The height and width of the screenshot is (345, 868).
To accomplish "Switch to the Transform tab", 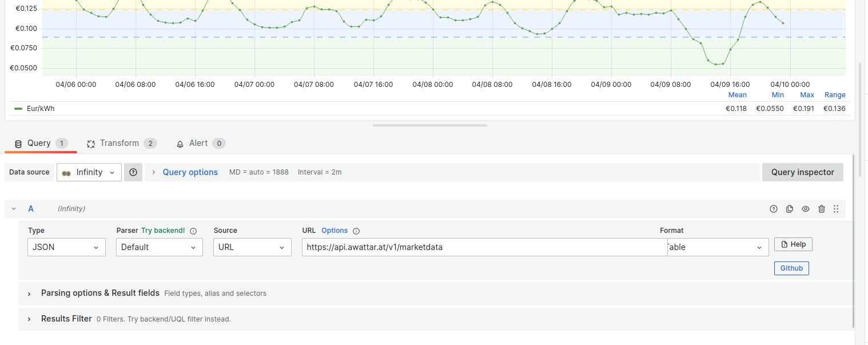I will (120, 143).
